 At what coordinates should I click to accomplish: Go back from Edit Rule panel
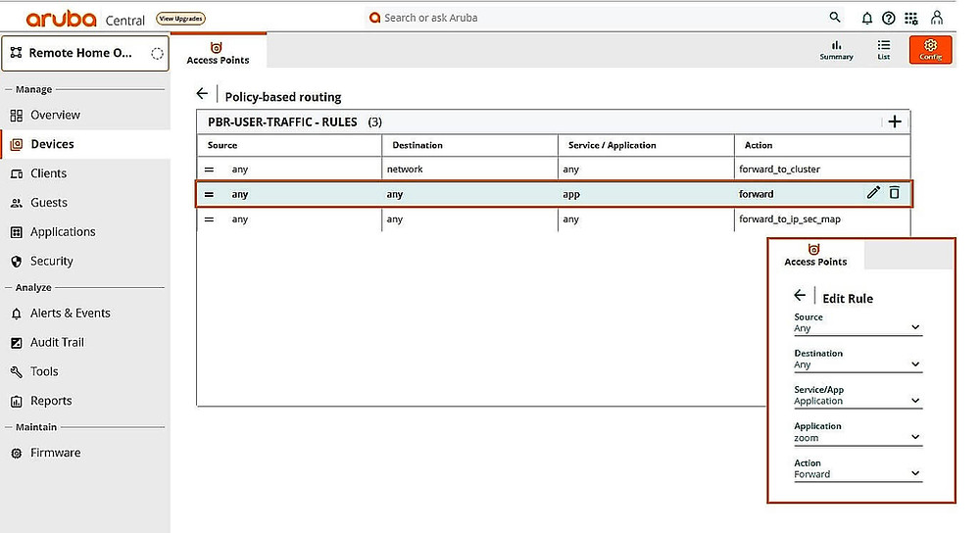pos(800,295)
